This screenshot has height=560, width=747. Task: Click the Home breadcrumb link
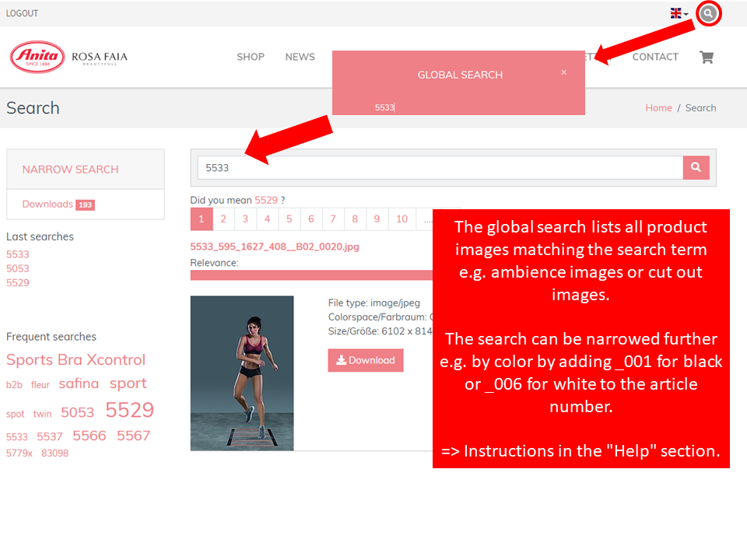658,108
